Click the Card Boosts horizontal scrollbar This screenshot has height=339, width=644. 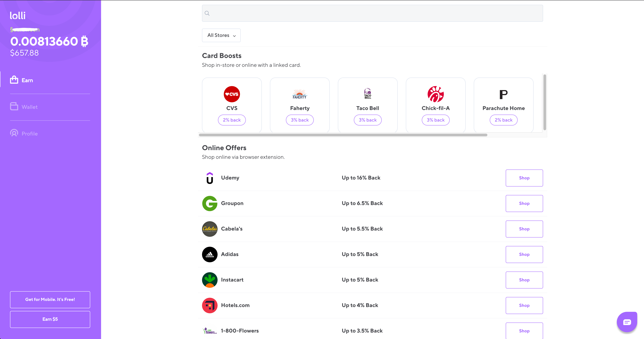343,135
